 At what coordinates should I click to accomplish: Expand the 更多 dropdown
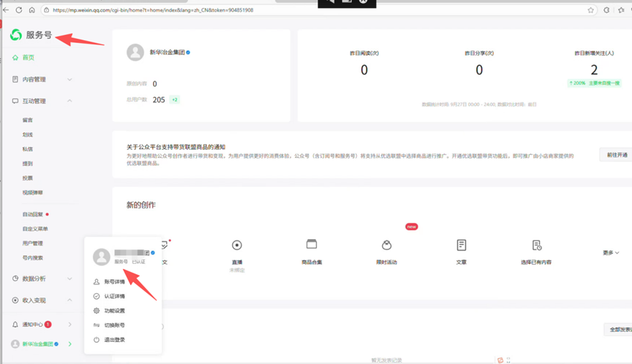[611, 253]
